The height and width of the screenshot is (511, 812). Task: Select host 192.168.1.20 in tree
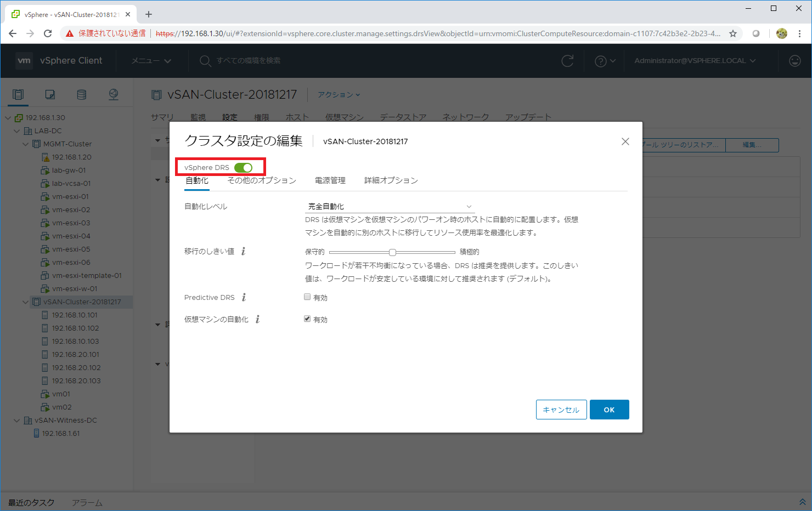(71, 157)
